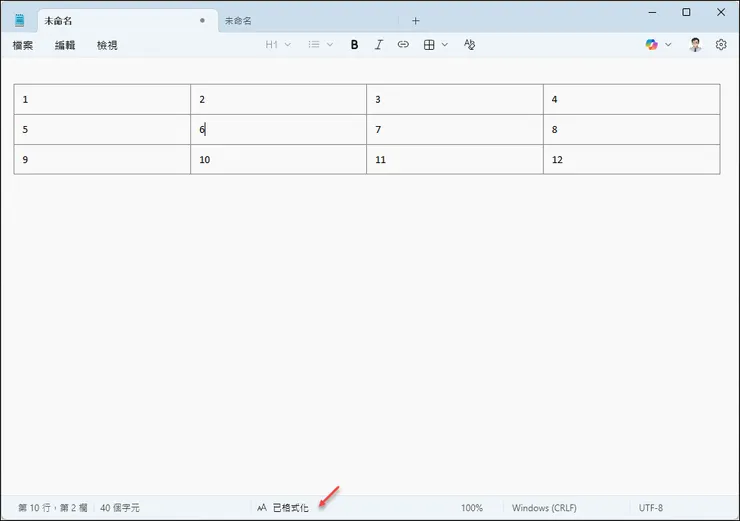Expand the Copilot dropdown arrow
The height and width of the screenshot is (521, 740).
tap(668, 45)
